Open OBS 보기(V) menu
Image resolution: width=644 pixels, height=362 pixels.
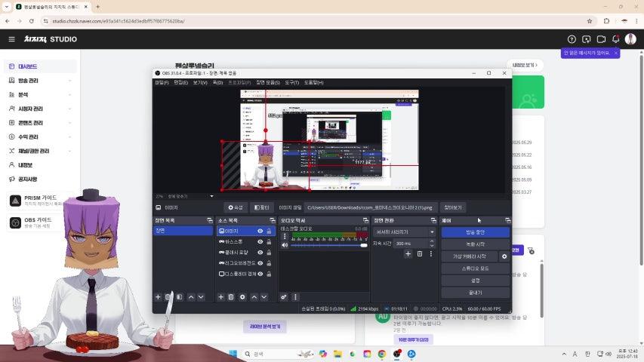tap(200, 82)
